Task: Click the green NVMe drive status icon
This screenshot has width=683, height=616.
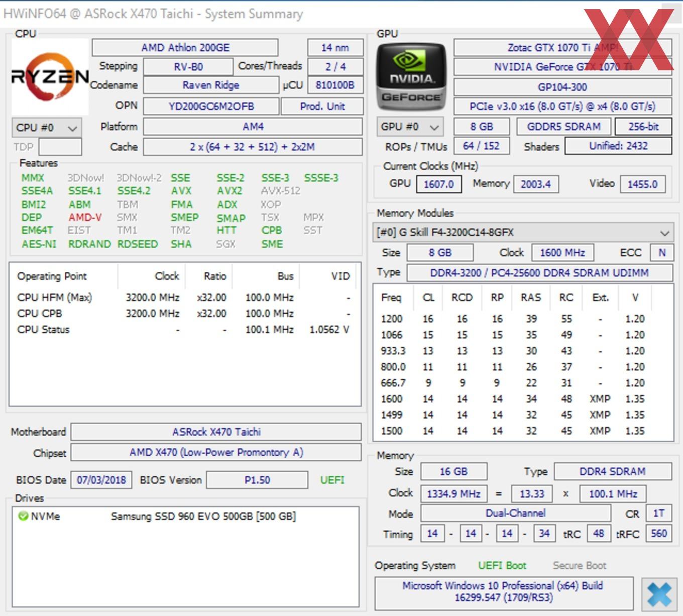Action: click(x=23, y=516)
